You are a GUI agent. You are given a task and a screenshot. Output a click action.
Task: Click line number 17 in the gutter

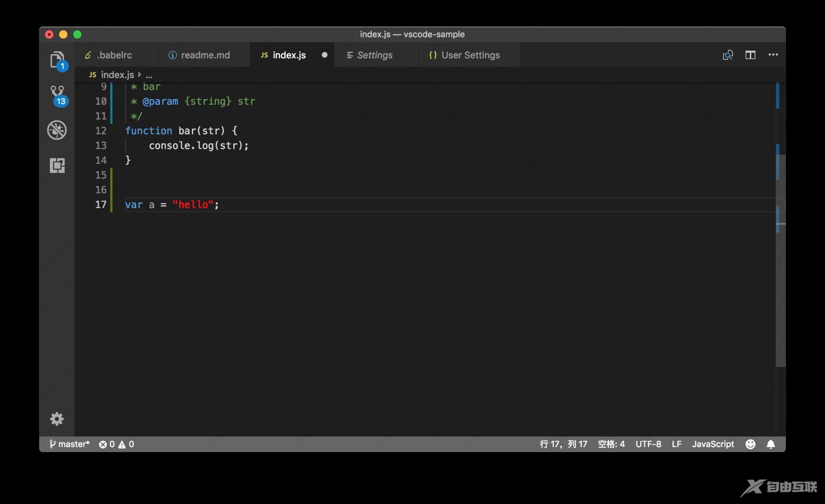click(x=101, y=205)
